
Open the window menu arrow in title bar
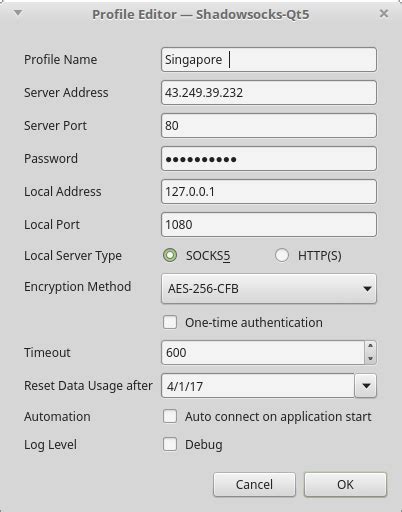coord(18,13)
